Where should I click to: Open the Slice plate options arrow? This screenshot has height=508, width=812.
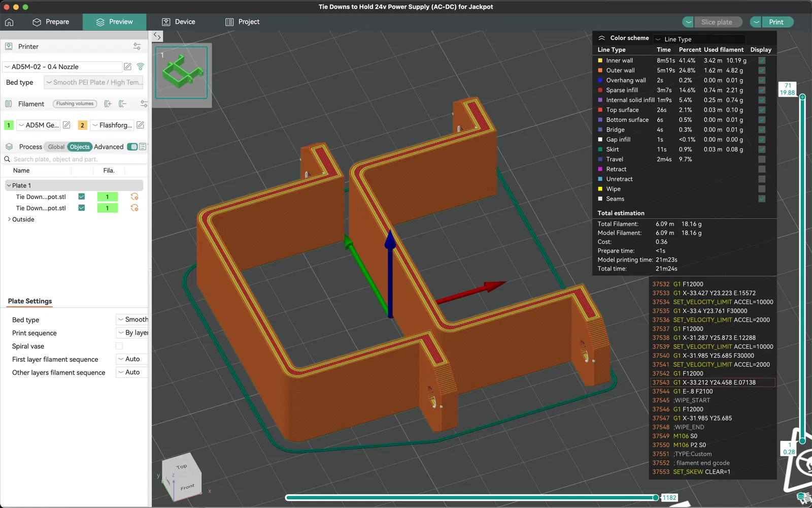[688, 22]
